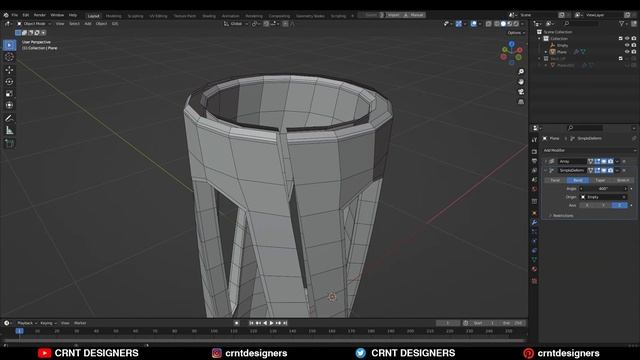Open the Playback dropdown in timeline
The height and width of the screenshot is (360, 640).
click(27, 323)
